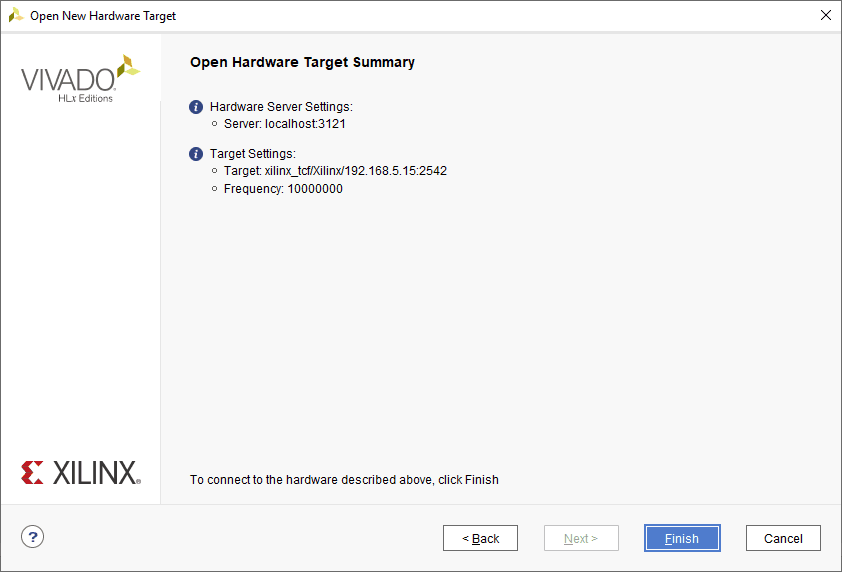The height and width of the screenshot is (572, 842).
Task: Click the dialog title text in title bar
Action: 103,16
